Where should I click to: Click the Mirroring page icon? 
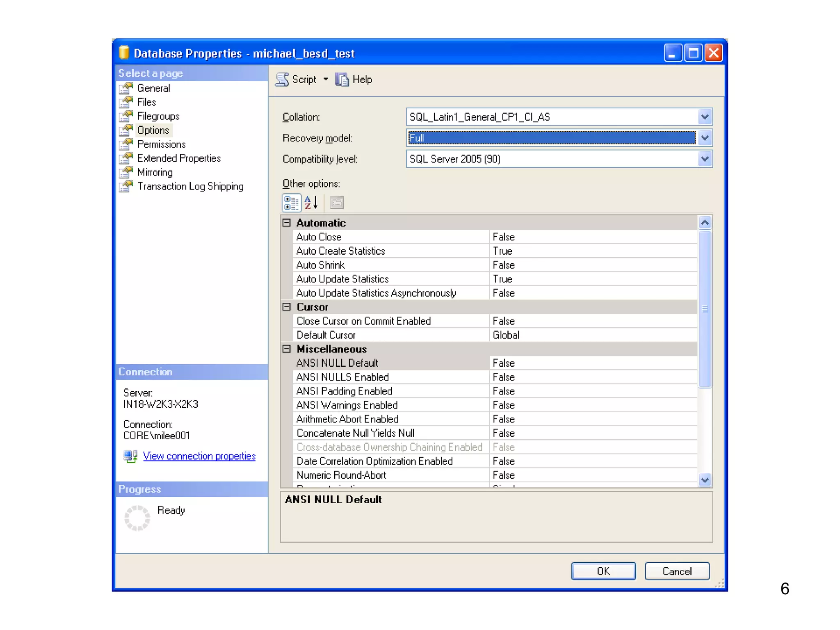(126, 172)
